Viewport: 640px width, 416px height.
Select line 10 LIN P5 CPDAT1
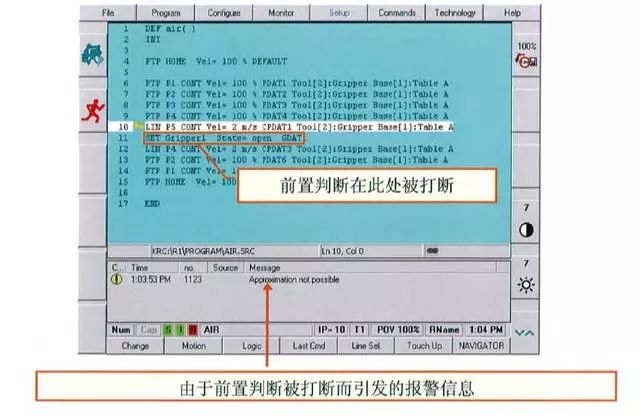(299, 127)
